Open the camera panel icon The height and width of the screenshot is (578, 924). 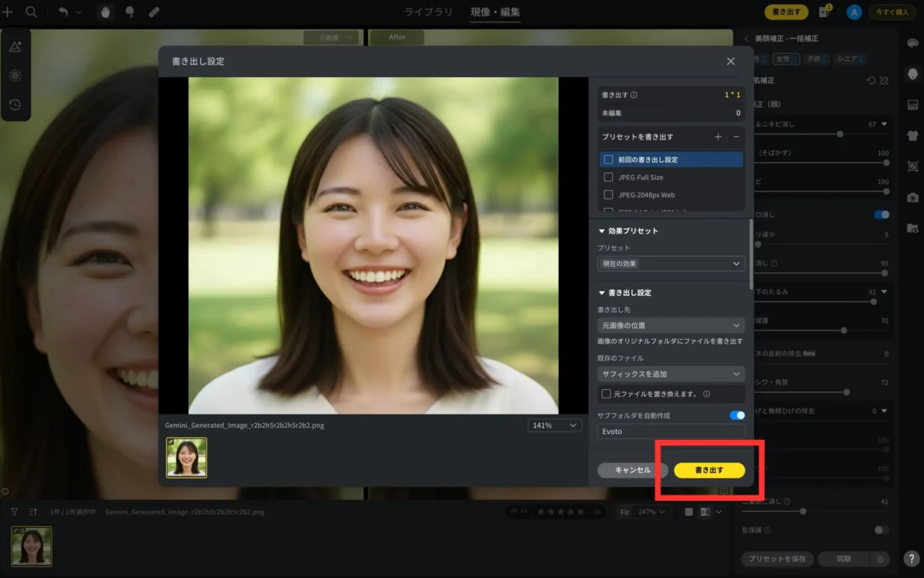tap(912, 197)
